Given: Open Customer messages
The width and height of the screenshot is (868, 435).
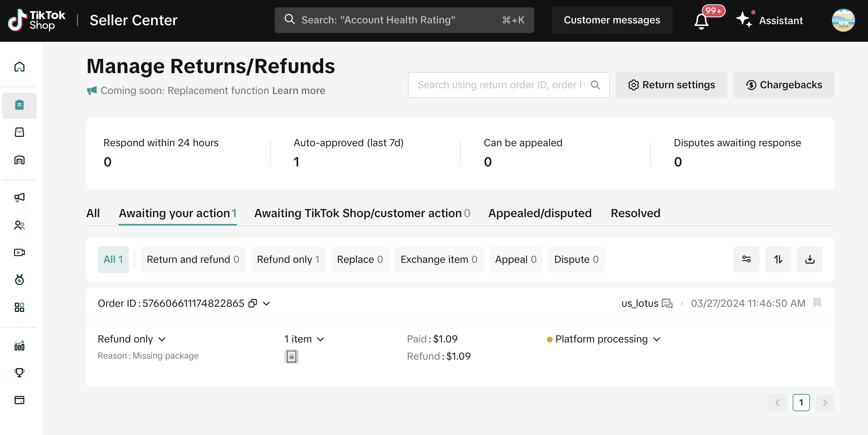Looking at the screenshot, I should click(612, 20).
